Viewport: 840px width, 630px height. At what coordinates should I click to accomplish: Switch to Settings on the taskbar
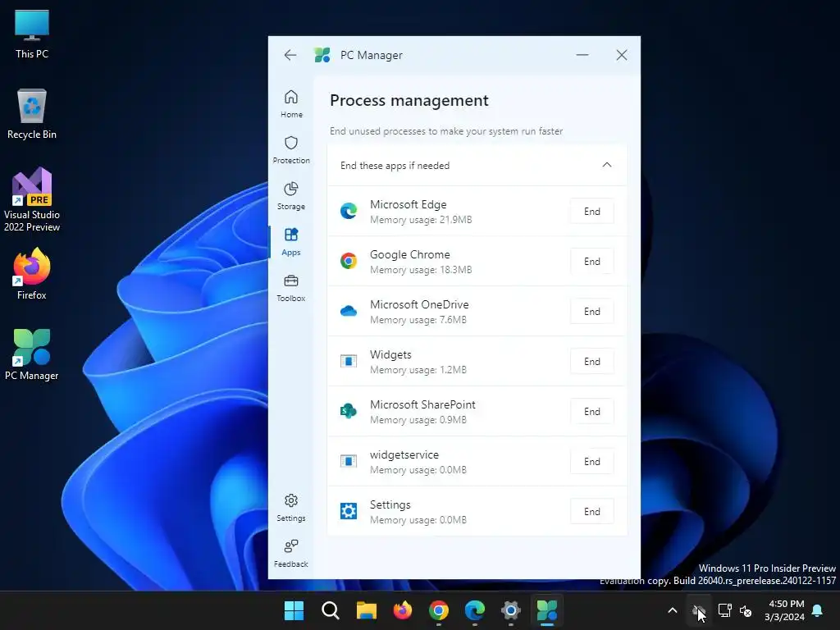click(511, 610)
